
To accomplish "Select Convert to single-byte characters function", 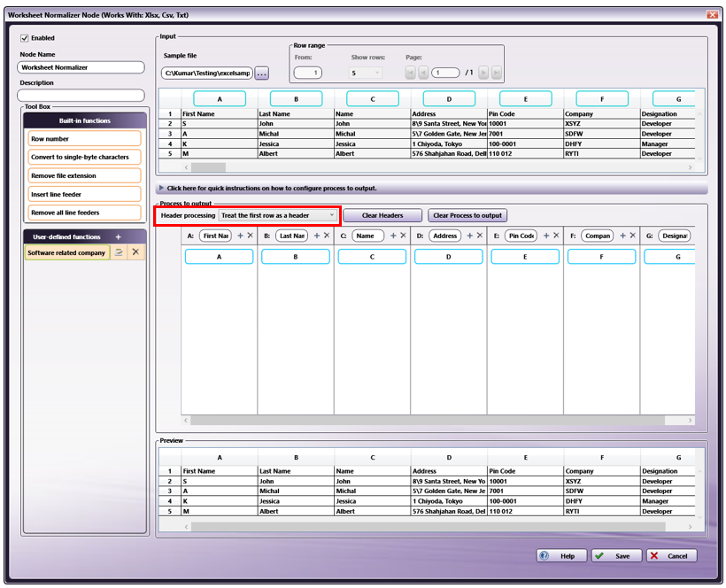I will [x=84, y=157].
